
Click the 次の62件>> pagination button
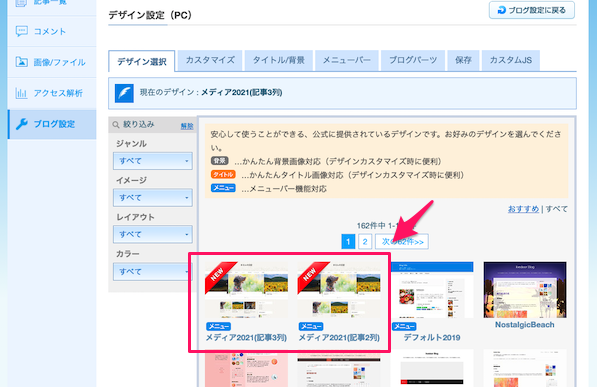(x=402, y=241)
